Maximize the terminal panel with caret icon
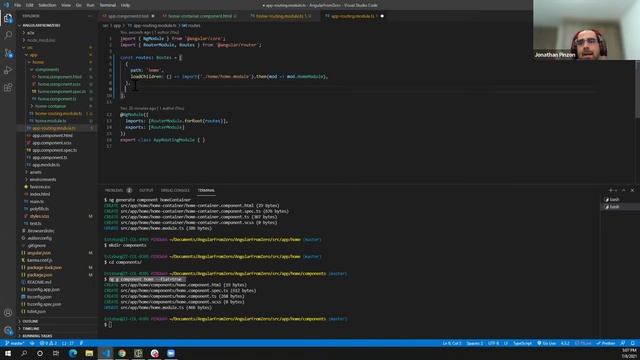The image size is (640, 360). tap(623, 190)
